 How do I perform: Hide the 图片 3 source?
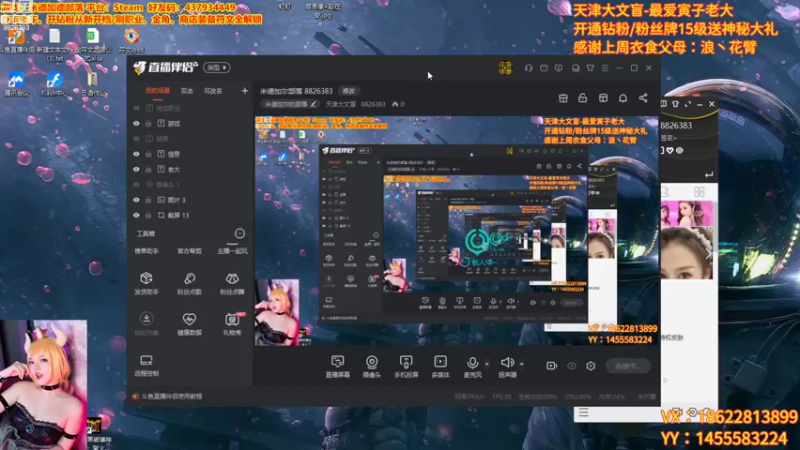[136, 200]
